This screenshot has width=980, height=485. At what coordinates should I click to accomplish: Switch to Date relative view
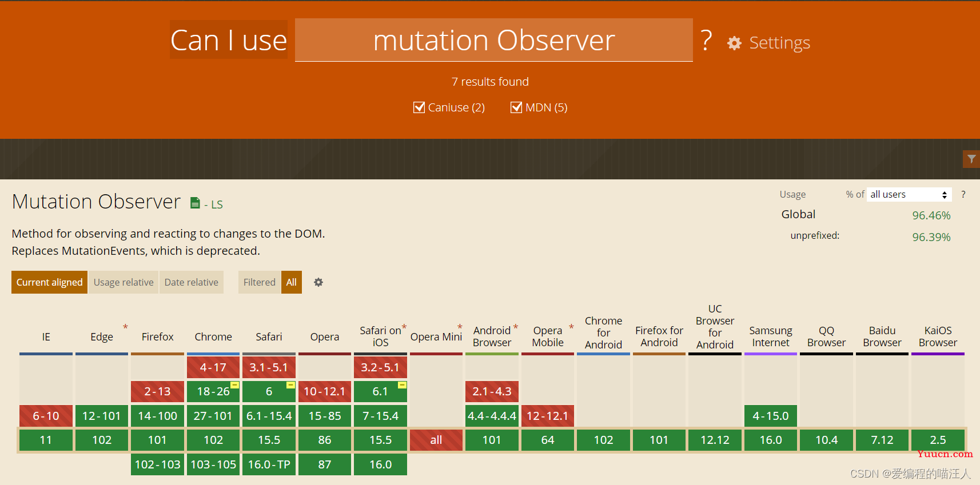192,282
